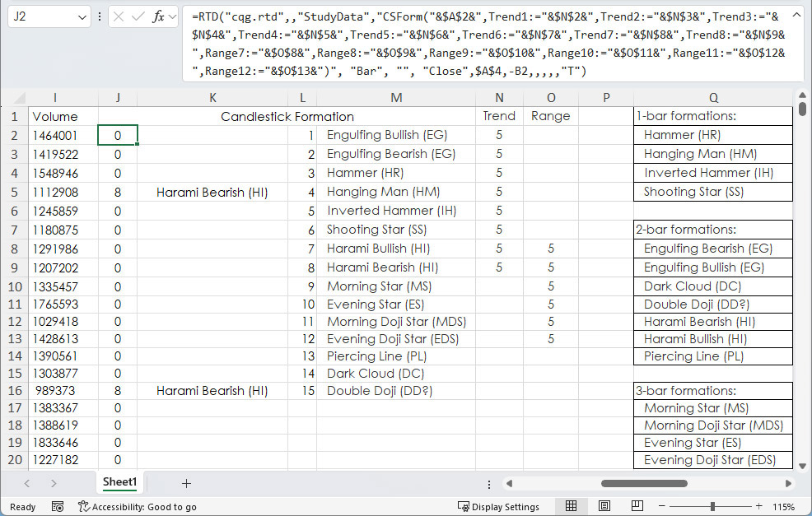Click the Enter checkmark in formula bar
Image resolution: width=812 pixels, height=516 pixels.
(x=138, y=16)
